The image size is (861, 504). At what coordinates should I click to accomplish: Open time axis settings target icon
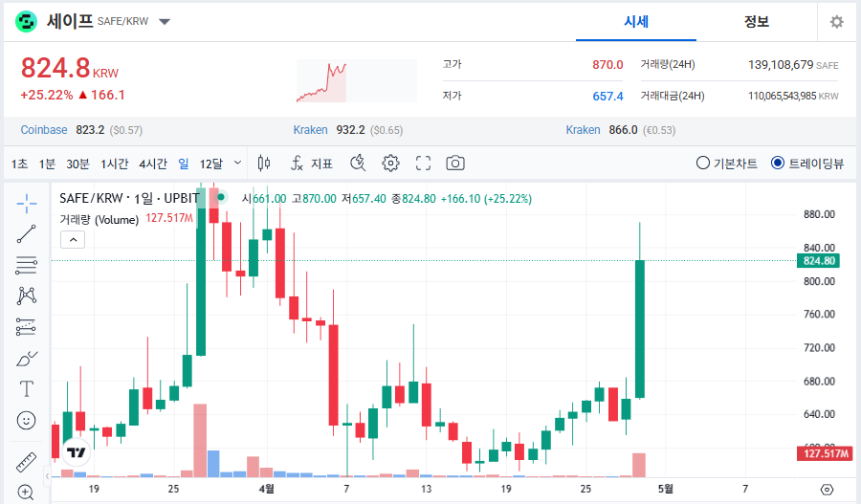[x=827, y=490]
